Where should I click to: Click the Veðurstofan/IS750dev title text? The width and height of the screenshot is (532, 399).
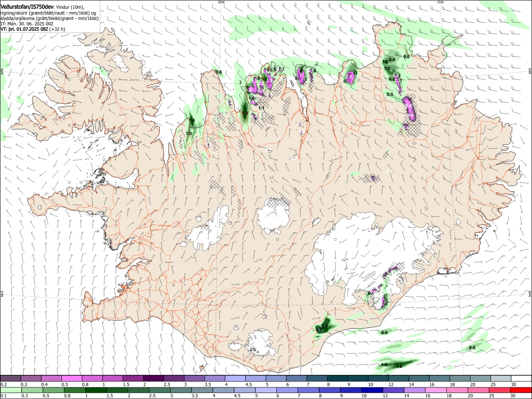click(x=27, y=6)
